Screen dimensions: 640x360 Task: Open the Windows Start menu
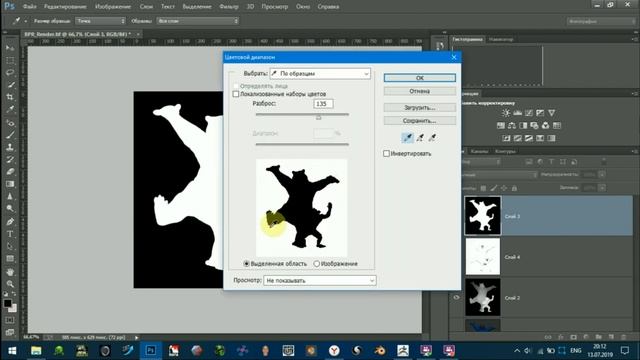click(x=12, y=351)
